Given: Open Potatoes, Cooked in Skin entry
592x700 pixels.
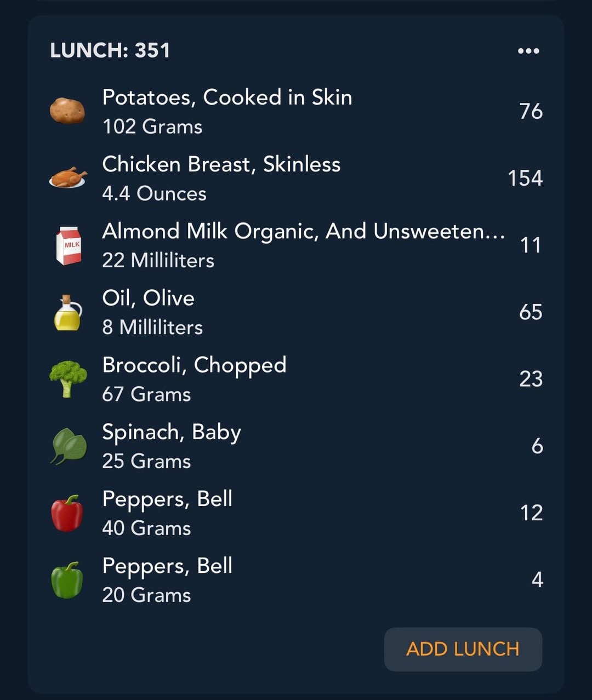Looking at the screenshot, I should 296,111.
